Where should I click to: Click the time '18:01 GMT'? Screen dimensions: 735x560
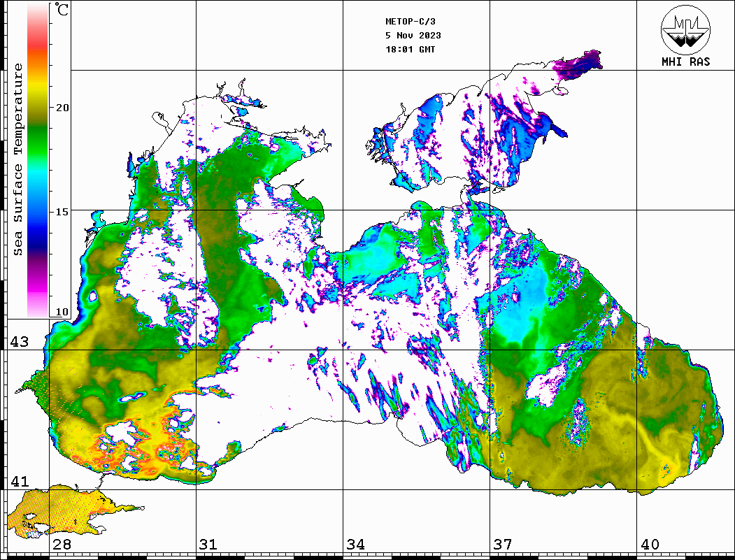410,49
